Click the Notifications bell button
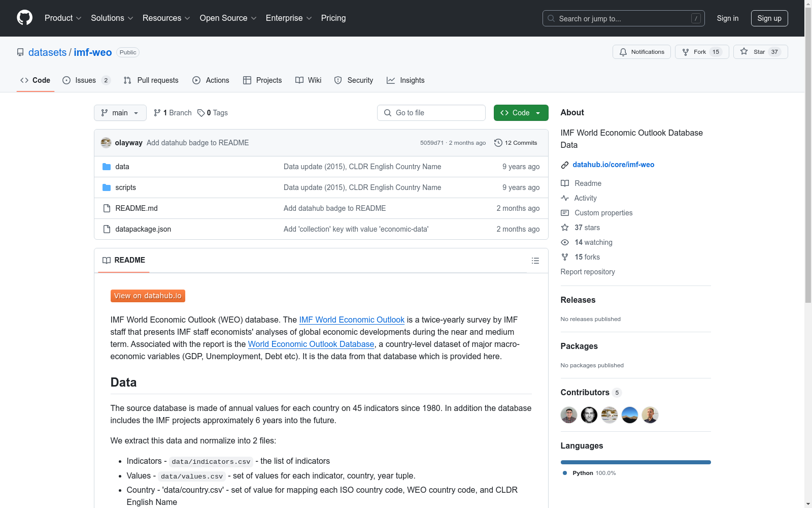812x508 pixels. point(641,52)
